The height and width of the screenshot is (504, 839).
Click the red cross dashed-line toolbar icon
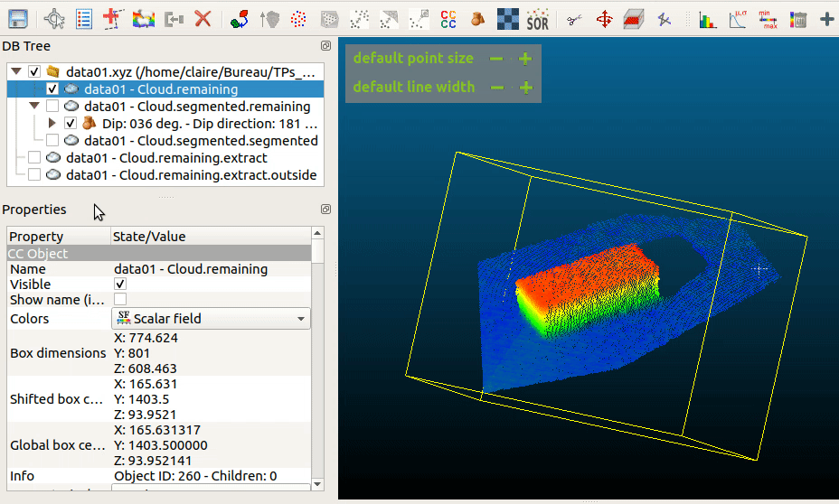pos(113,19)
